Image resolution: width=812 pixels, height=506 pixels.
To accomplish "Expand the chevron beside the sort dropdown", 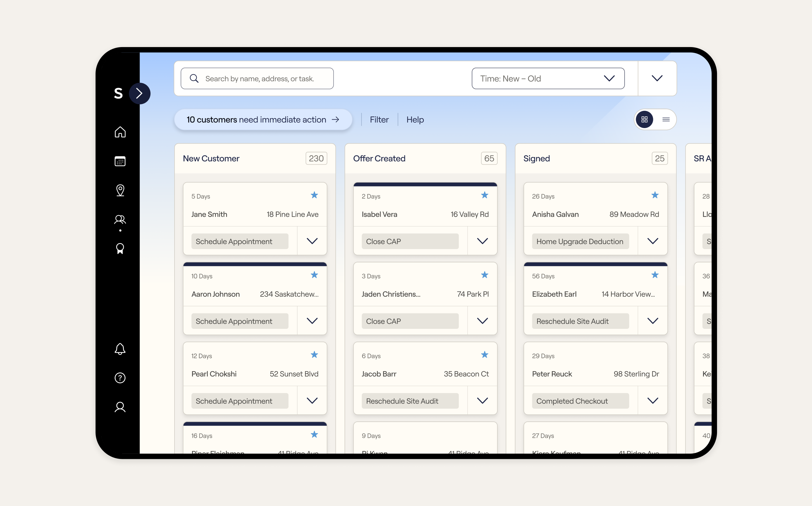I will point(657,79).
